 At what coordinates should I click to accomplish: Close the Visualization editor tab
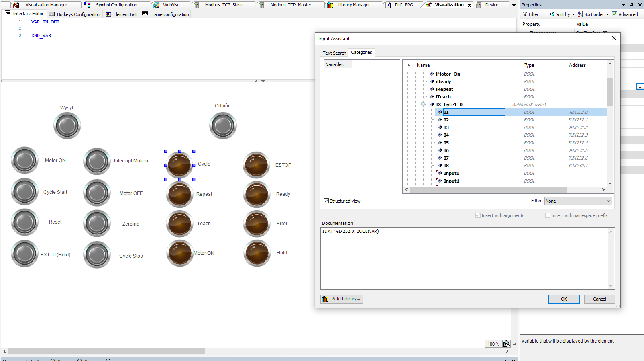(x=469, y=5)
